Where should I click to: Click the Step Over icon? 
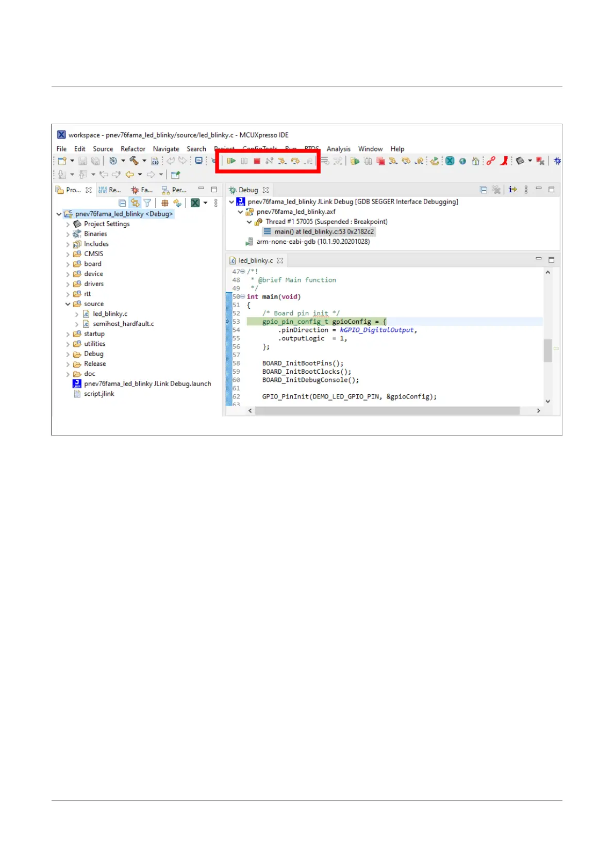tap(295, 161)
